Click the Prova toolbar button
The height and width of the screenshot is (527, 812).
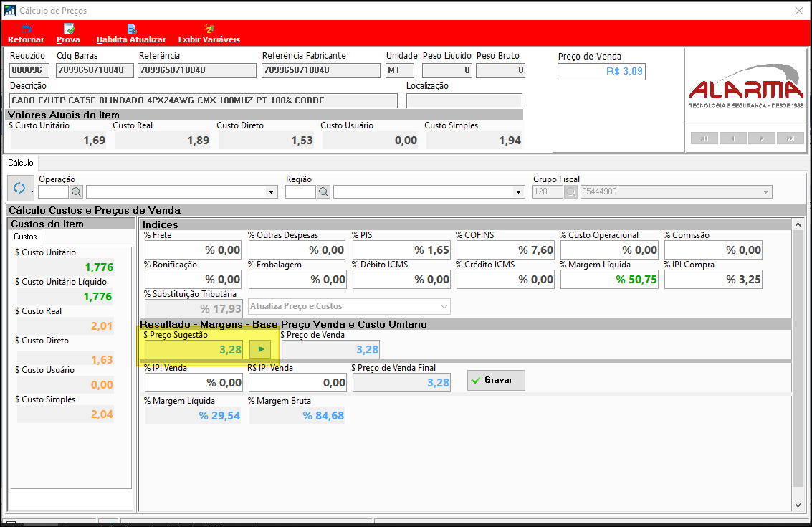click(x=68, y=34)
